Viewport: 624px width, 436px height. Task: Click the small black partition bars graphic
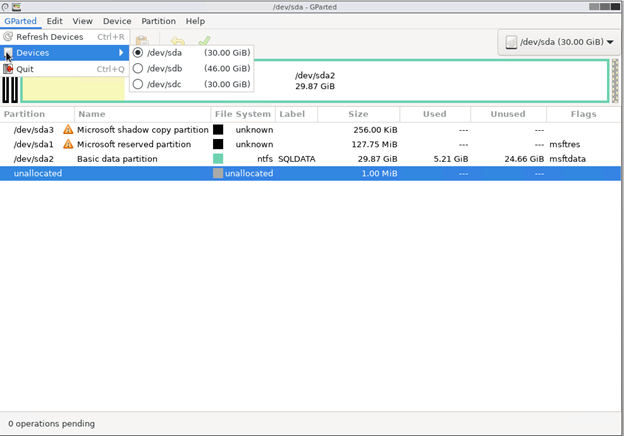[x=10, y=90]
